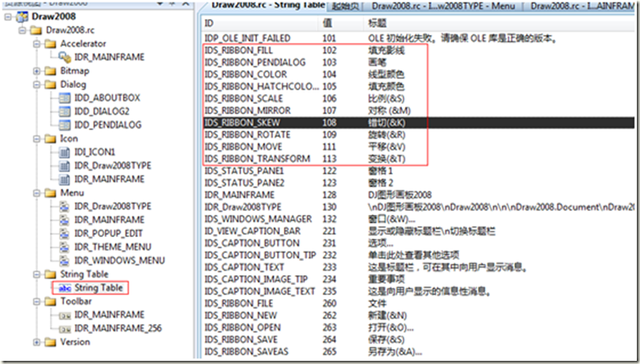
Task: Sort by the ID column header
Action: (x=260, y=23)
